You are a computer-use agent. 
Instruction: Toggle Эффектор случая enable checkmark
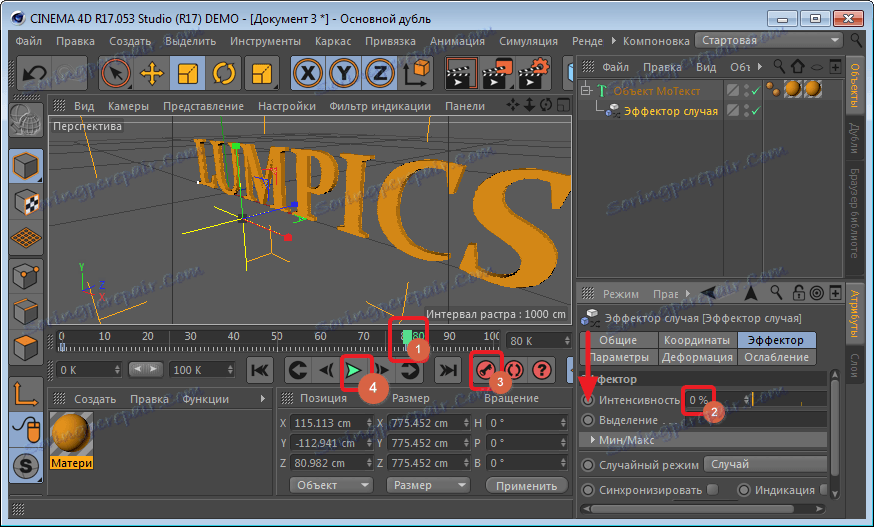(755, 111)
